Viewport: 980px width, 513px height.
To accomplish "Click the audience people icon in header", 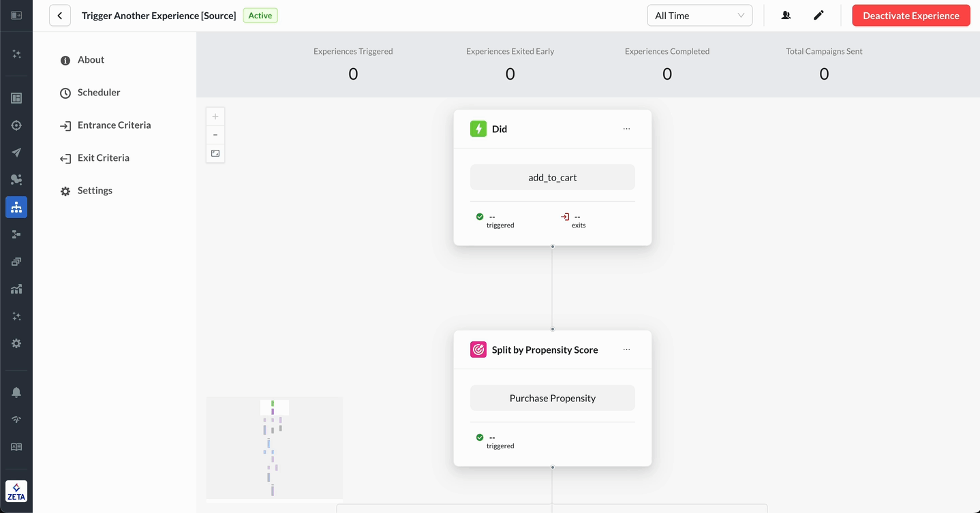I will pos(786,16).
